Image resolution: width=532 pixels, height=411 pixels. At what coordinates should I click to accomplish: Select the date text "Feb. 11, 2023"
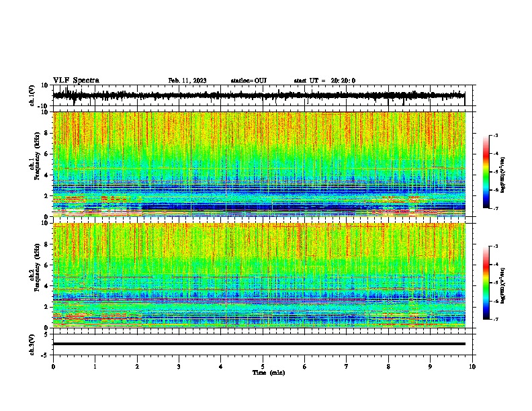click(x=187, y=81)
